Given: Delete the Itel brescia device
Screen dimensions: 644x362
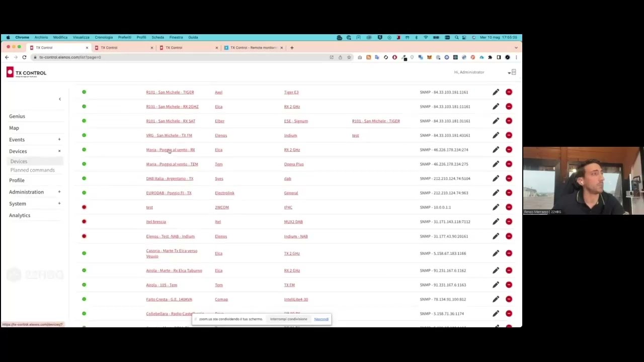Looking at the screenshot, I should (509, 222).
